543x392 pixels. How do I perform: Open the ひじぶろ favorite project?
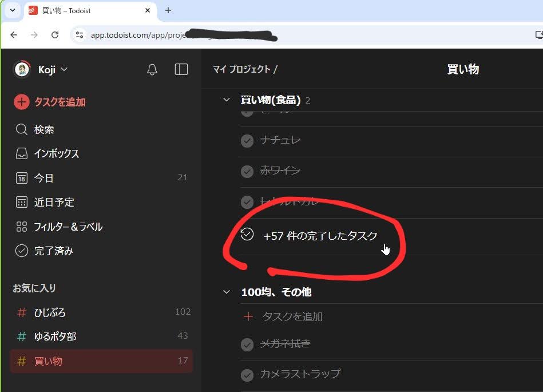click(50, 312)
